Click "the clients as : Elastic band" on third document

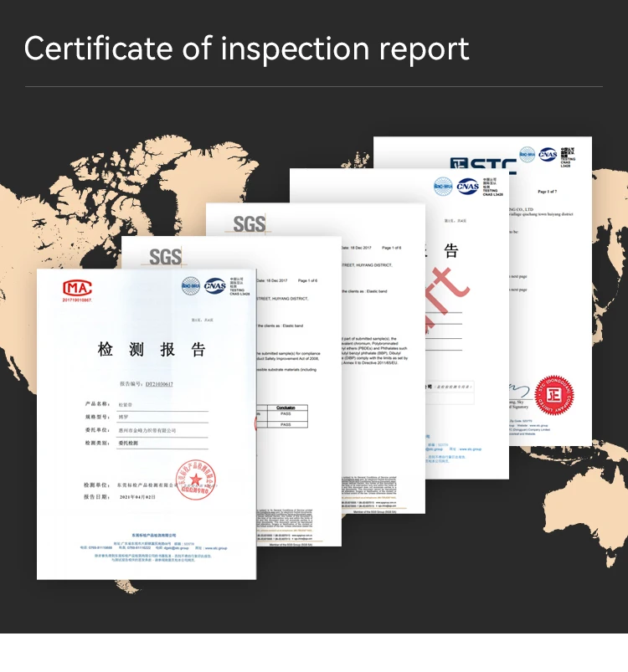pos(364,291)
